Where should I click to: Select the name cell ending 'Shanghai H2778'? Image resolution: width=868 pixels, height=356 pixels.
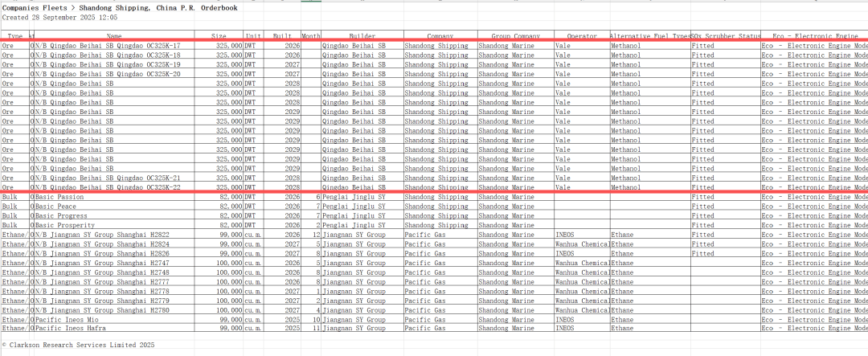pyautogui.click(x=114, y=291)
